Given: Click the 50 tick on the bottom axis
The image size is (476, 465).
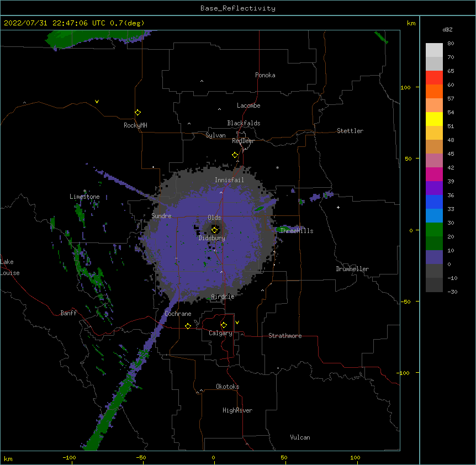Looking at the screenshot, I should [x=284, y=457].
